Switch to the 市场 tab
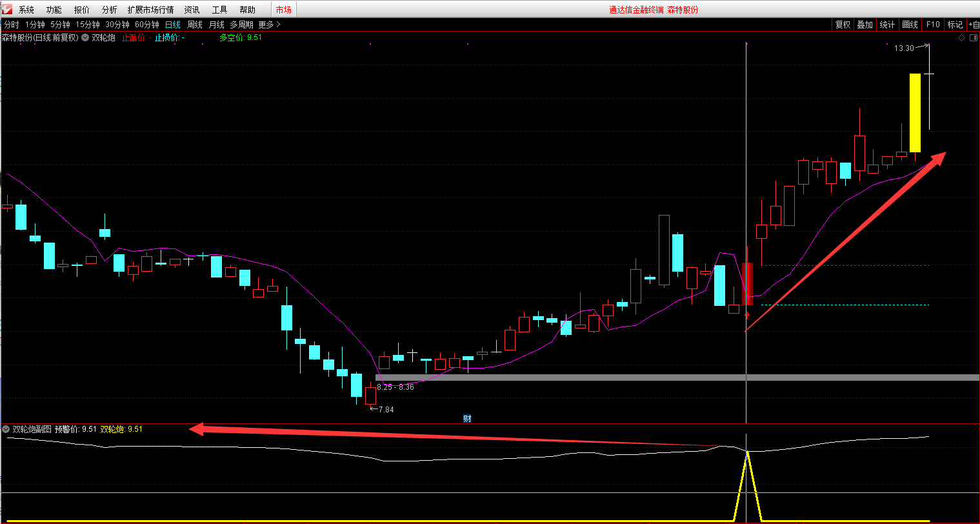The image size is (980, 524). pos(283,10)
